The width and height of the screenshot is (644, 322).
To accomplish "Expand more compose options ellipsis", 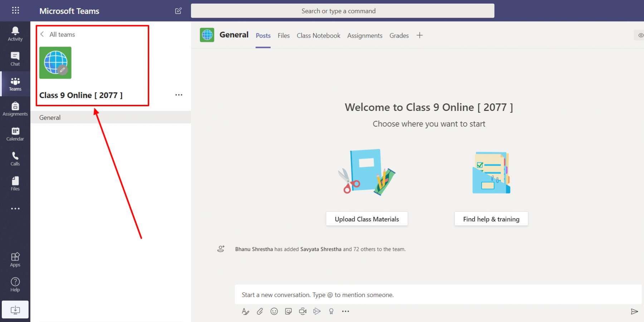I will tap(345, 311).
